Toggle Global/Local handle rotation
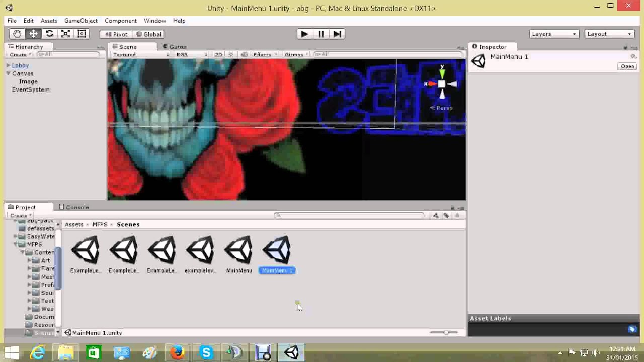This screenshot has height=362, width=644. pyautogui.click(x=148, y=34)
